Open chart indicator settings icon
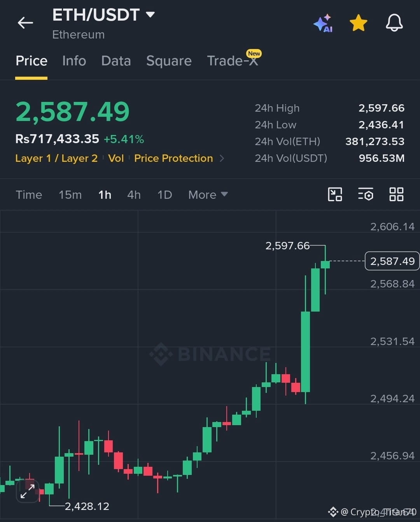The image size is (420, 522). 366,194
